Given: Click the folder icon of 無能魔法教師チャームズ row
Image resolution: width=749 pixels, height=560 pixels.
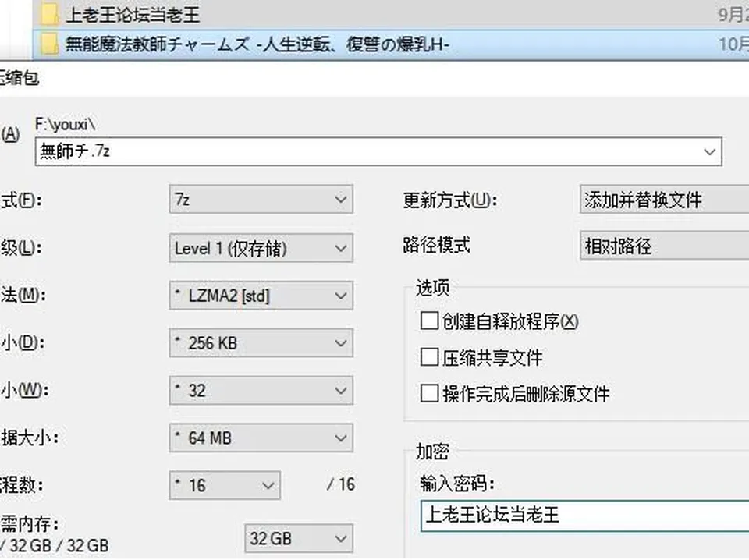Looking at the screenshot, I should point(49,44).
